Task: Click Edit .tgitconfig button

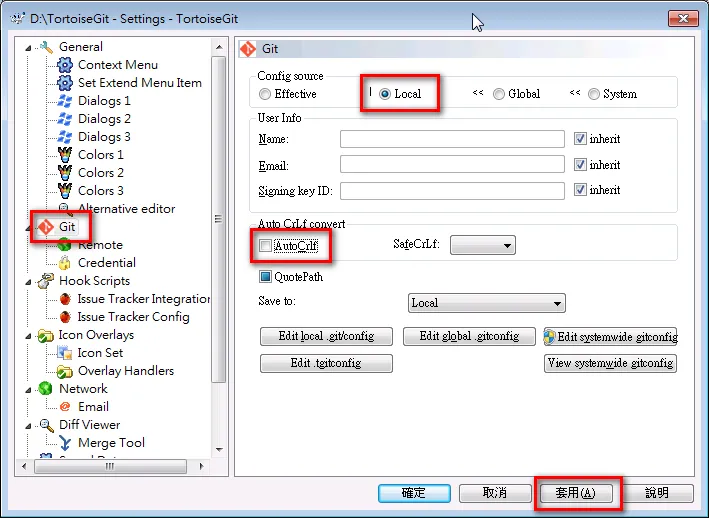Action: tap(326, 363)
